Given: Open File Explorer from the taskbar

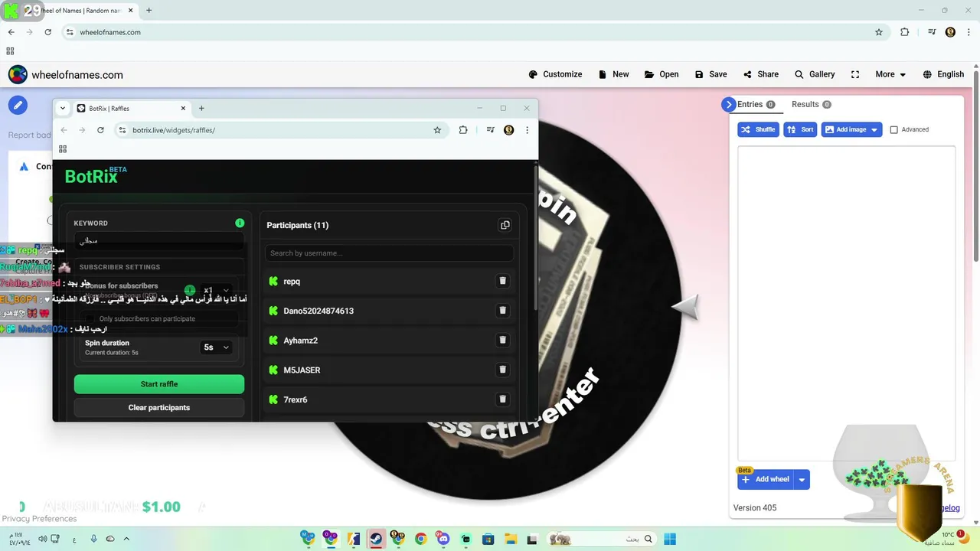Looking at the screenshot, I should 510,539.
